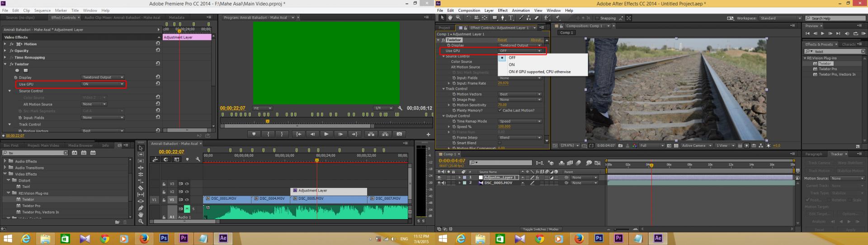Select After Effects Puppet Pin tool
Image resolution: width=868 pixels, height=245 pixels.
557,18
